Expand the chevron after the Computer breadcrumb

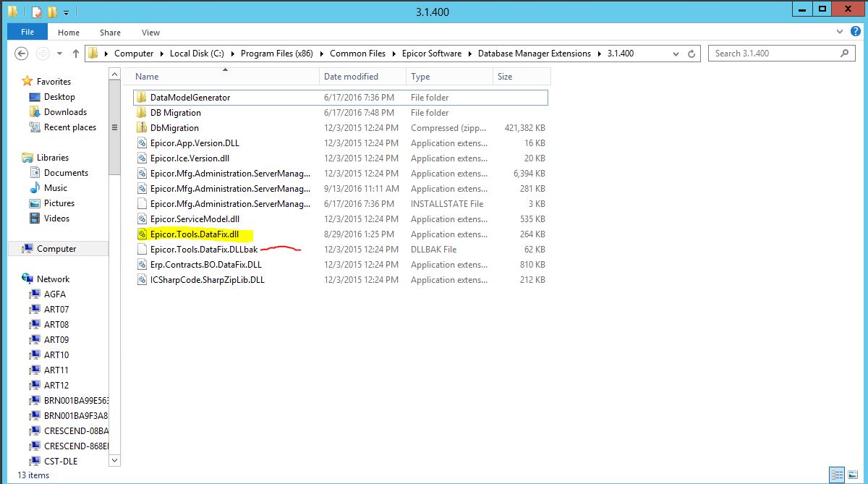[x=162, y=54]
